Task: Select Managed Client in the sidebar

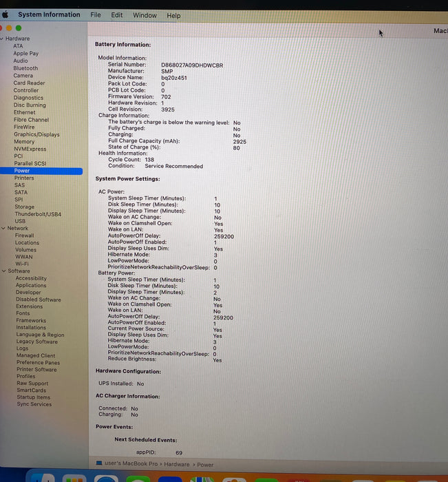Action: (x=36, y=355)
